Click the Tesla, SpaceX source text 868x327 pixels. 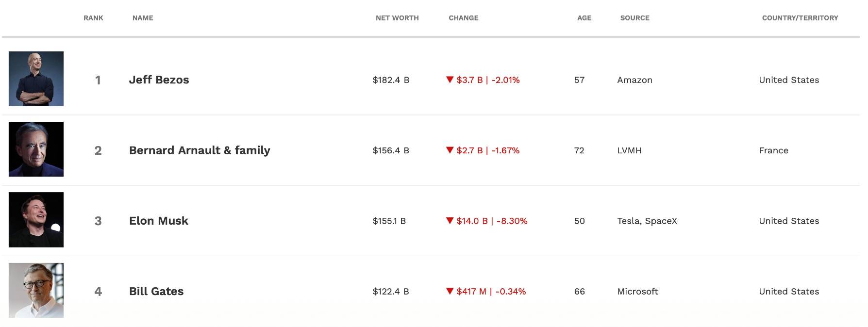[647, 221]
